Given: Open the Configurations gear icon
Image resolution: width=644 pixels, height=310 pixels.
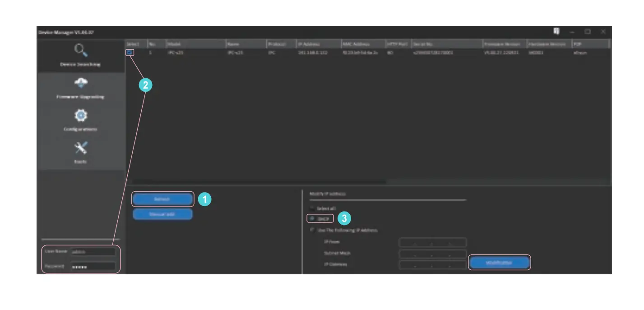Looking at the screenshot, I should pyautogui.click(x=82, y=116).
